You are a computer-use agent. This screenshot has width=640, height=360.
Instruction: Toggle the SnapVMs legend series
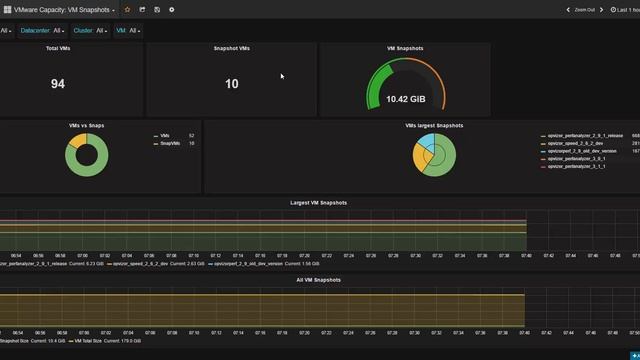[170, 143]
